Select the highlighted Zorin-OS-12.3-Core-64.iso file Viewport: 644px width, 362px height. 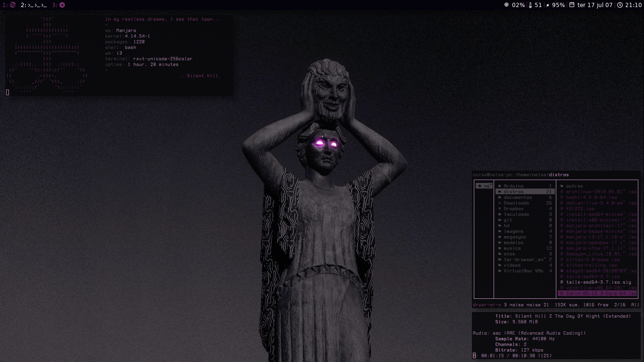click(x=598, y=294)
